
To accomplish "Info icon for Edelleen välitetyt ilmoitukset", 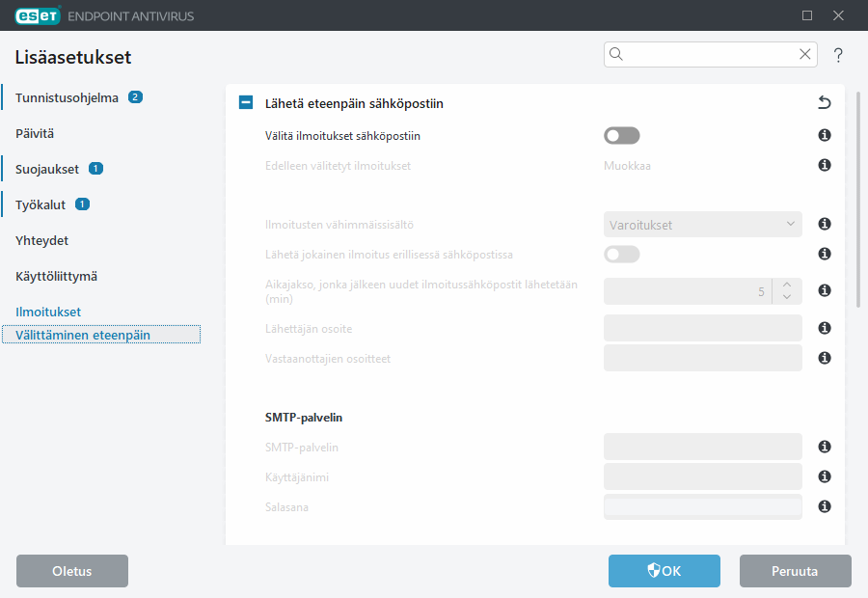I will click(825, 165).
